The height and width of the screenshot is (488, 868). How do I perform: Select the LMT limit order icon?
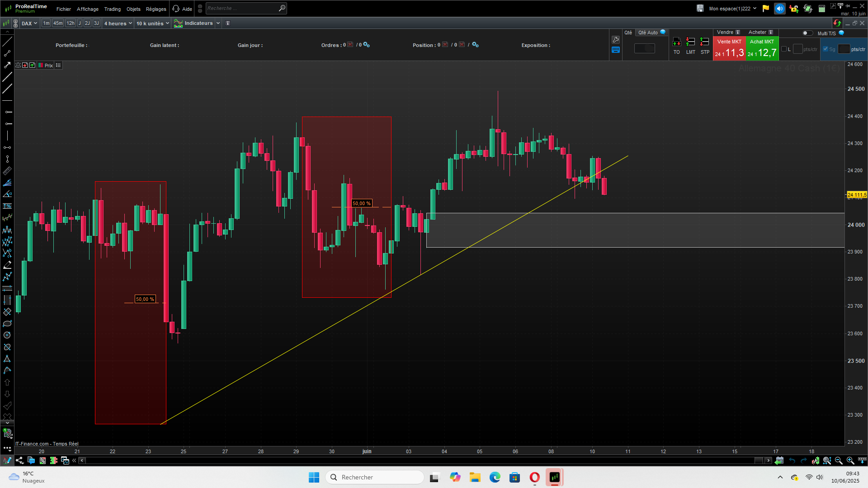click(x=690, y=42)
